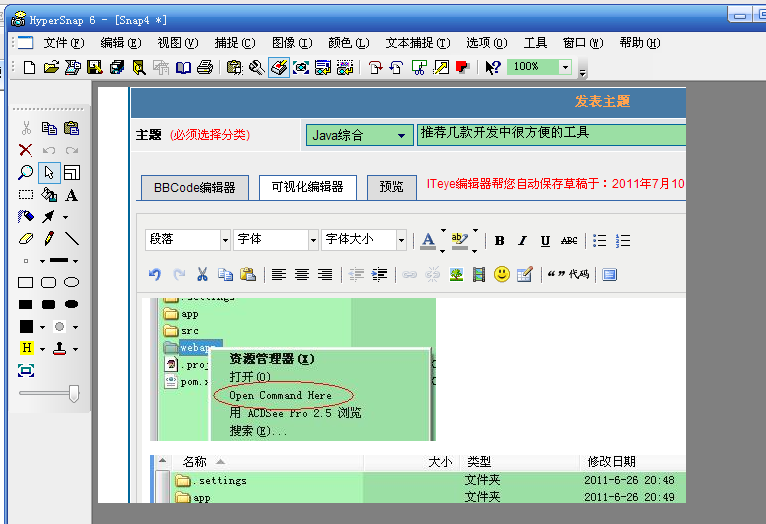Viewport: 766px width, 524px height.
Task: Click the Copy icon in left tool panel
Action: tap(49, 128)
